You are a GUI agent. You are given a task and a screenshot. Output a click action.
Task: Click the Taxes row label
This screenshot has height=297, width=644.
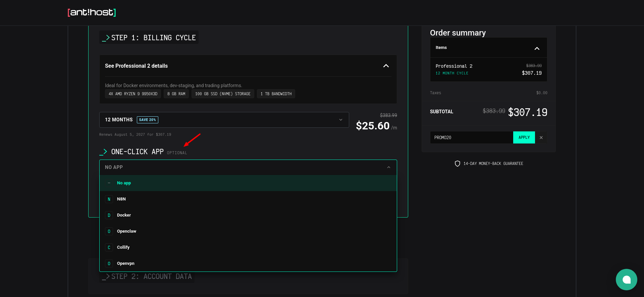435,93
